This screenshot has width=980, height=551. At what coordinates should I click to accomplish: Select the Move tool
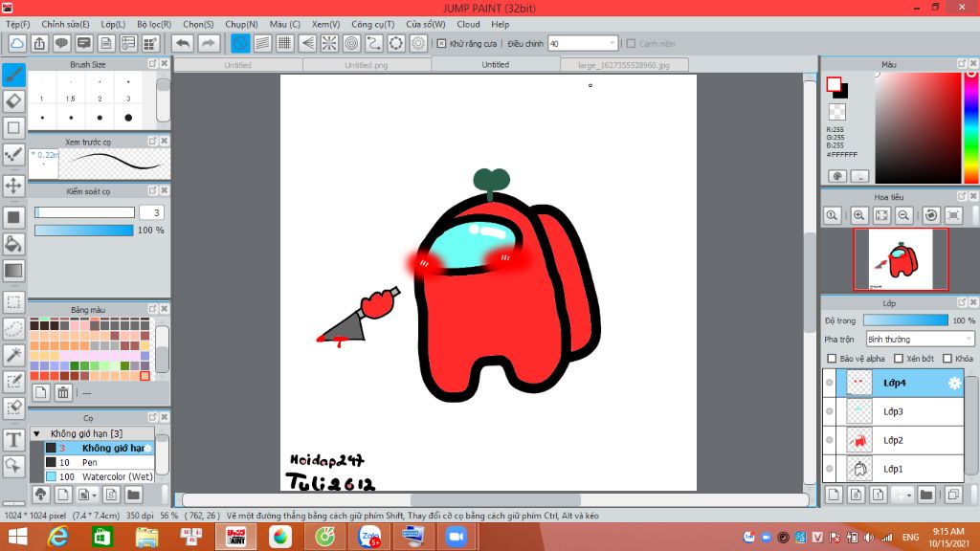pos(13,185)
